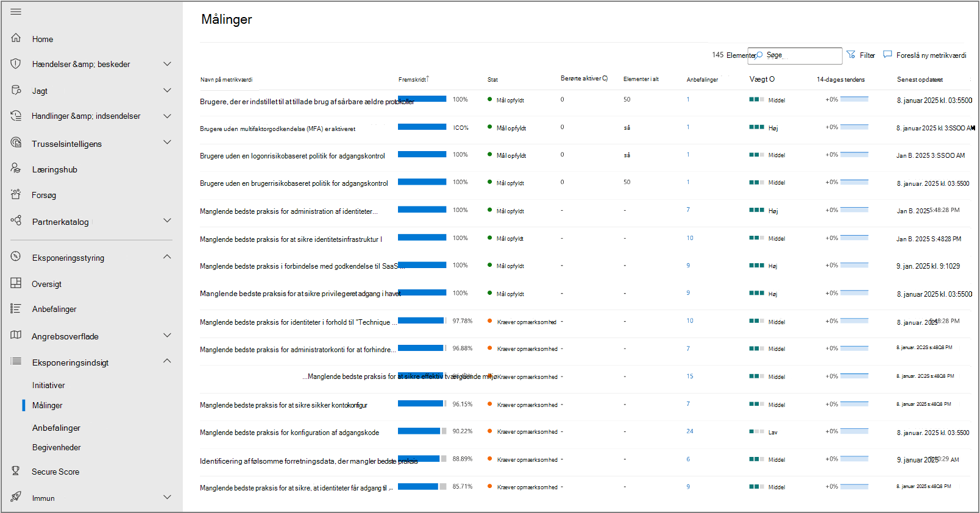Open the hamburger navigation menu icon

[16, 12]
